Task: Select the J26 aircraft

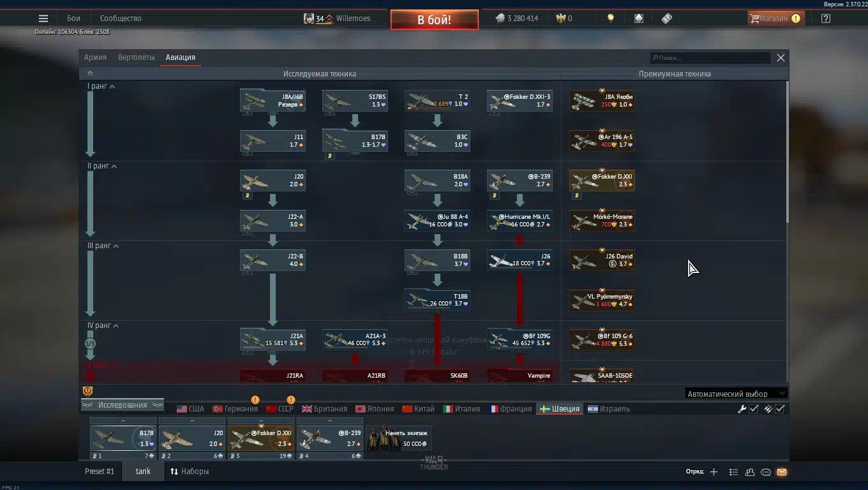Action: (x=520, y=260)
